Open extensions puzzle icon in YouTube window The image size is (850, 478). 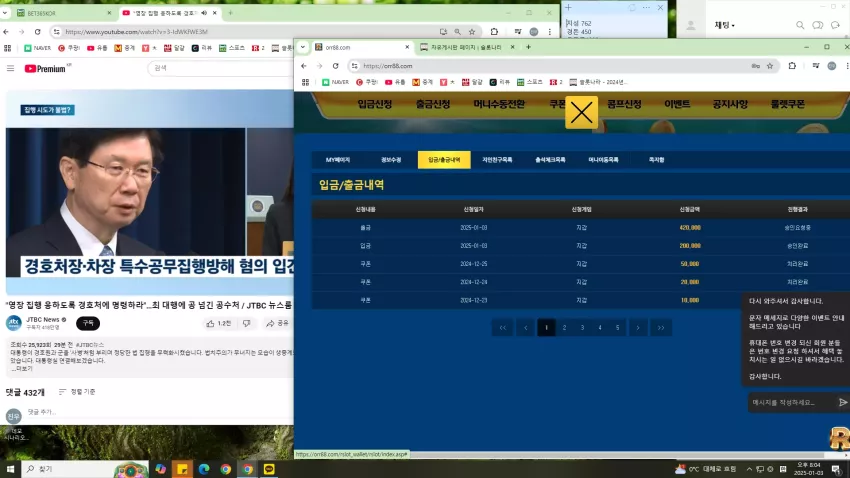pyautogui.click(x=494, y=32)
